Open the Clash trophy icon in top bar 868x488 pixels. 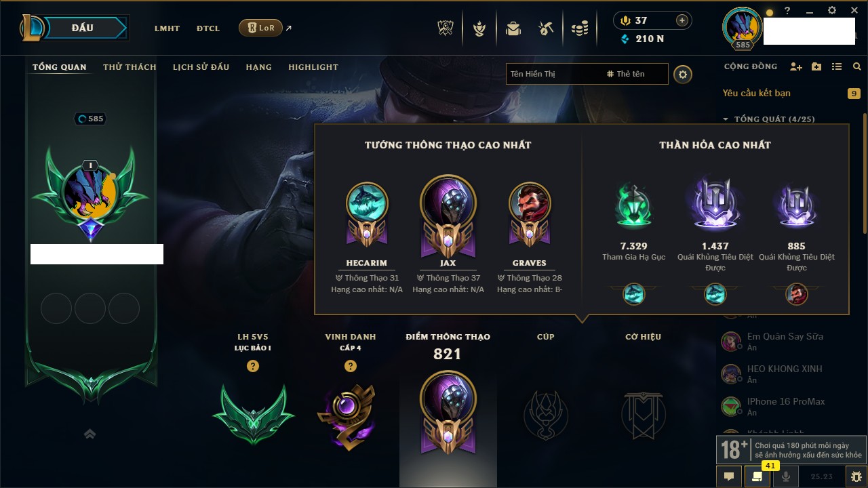446,28
